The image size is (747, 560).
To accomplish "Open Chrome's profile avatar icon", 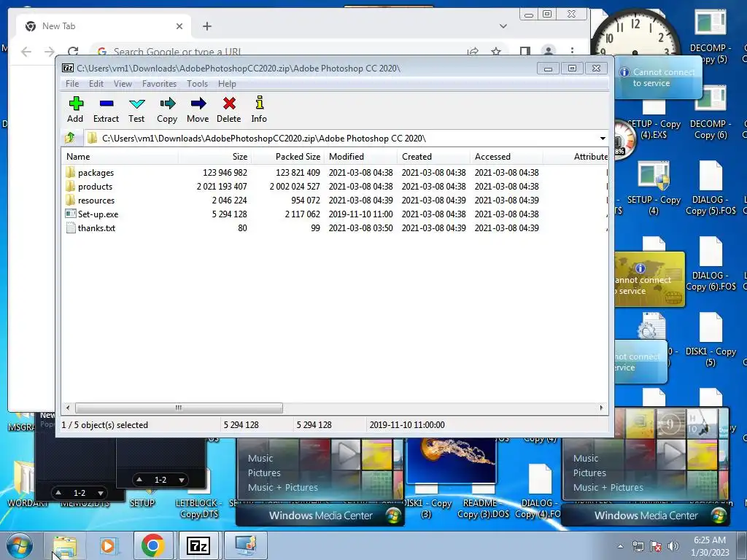I will tap(549, 50).
